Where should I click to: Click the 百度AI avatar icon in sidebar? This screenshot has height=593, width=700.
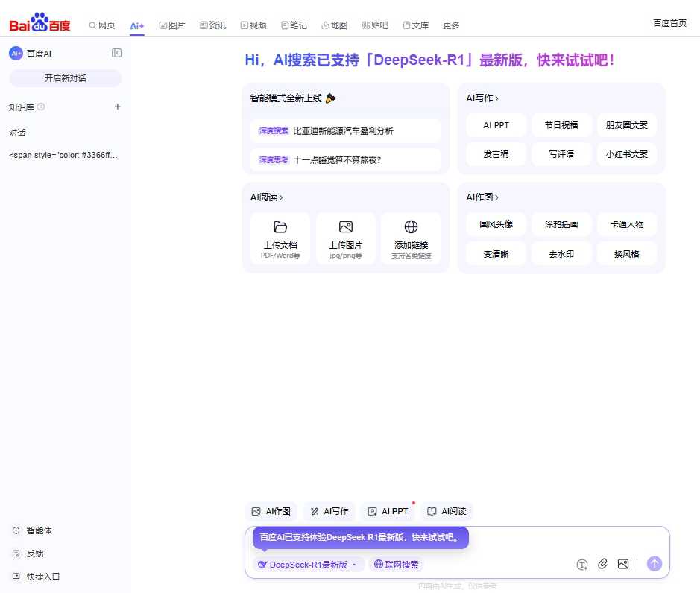coord(16,53)
